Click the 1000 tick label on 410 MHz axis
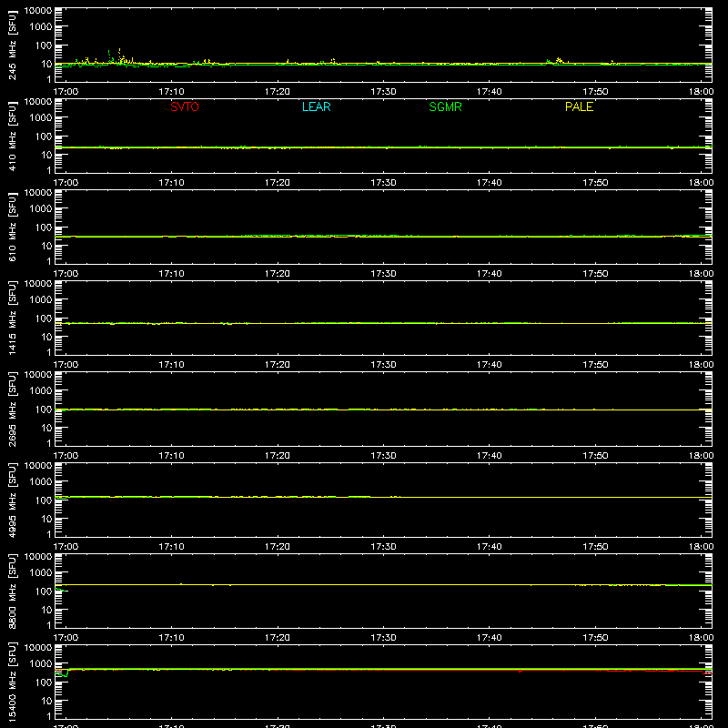The height and width of the screenshot is (728, 728). (x=41, y=118)
